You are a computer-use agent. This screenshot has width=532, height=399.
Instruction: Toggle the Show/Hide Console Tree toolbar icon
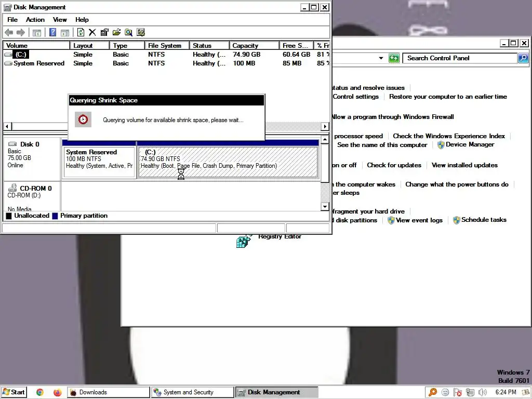click(37, 33)
